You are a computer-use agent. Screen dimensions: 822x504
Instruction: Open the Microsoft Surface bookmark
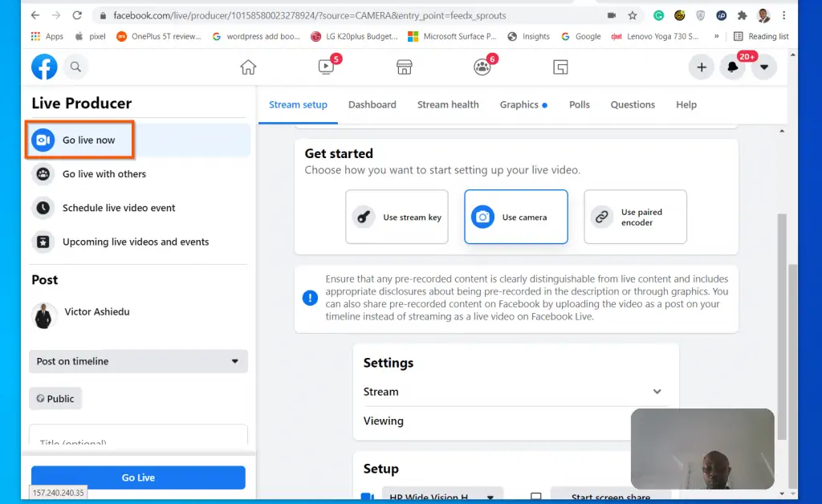453,36
